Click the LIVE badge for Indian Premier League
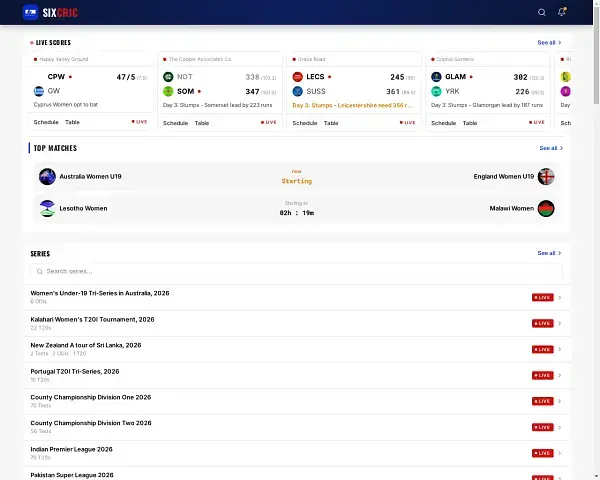The width and height of the screenshot is (600, 480). (542, 454)
